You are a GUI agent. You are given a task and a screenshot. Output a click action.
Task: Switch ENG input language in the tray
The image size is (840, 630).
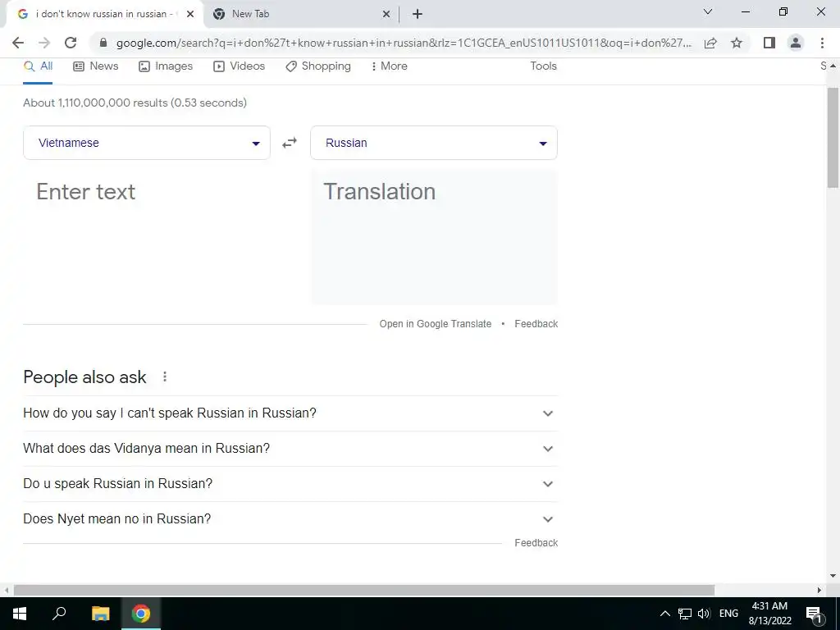click(x=728, y=614)
